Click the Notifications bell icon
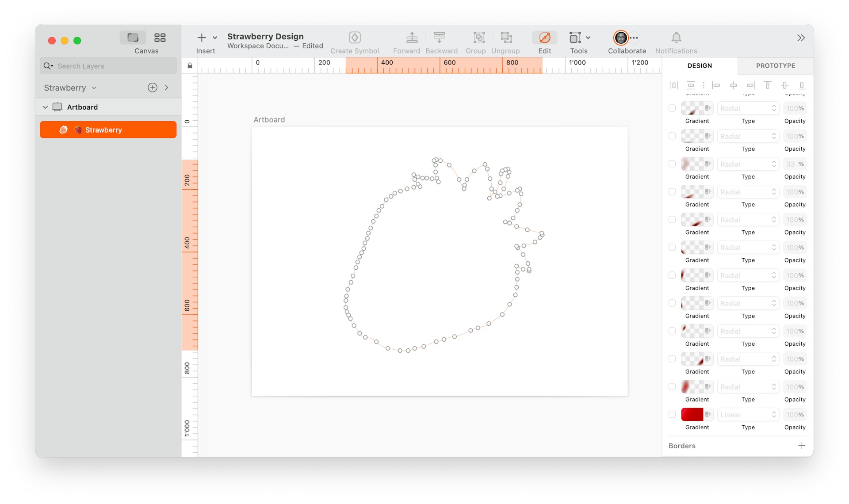 tap(676, 37)
